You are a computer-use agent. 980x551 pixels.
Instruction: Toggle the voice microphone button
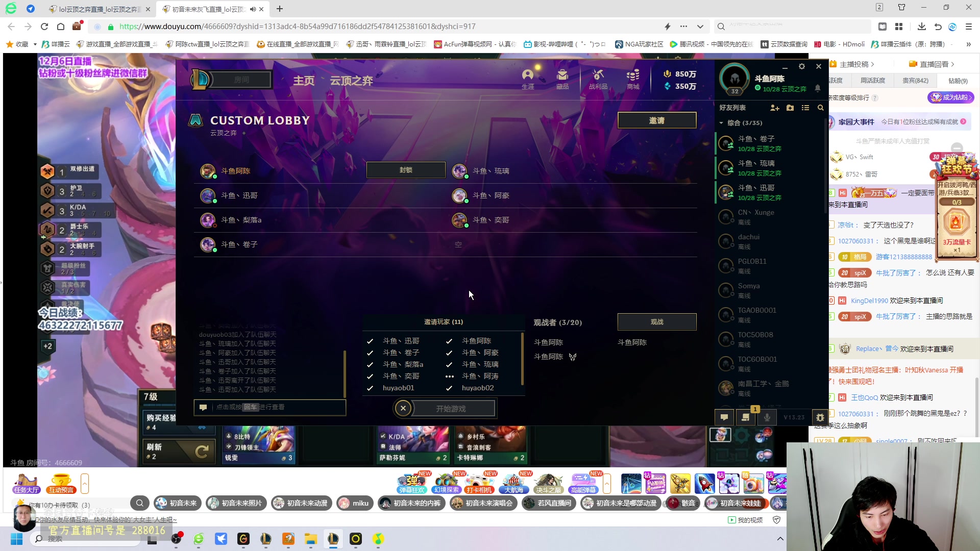click(767, 417)
